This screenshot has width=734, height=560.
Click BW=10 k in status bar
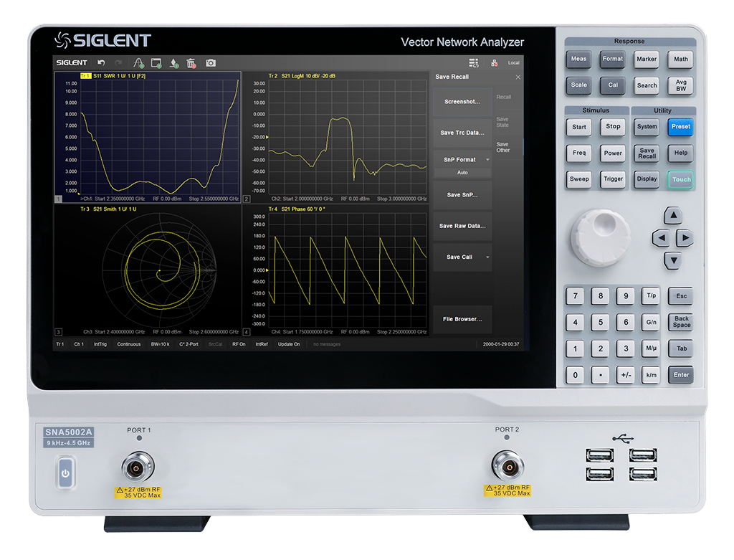coord(160,344)
